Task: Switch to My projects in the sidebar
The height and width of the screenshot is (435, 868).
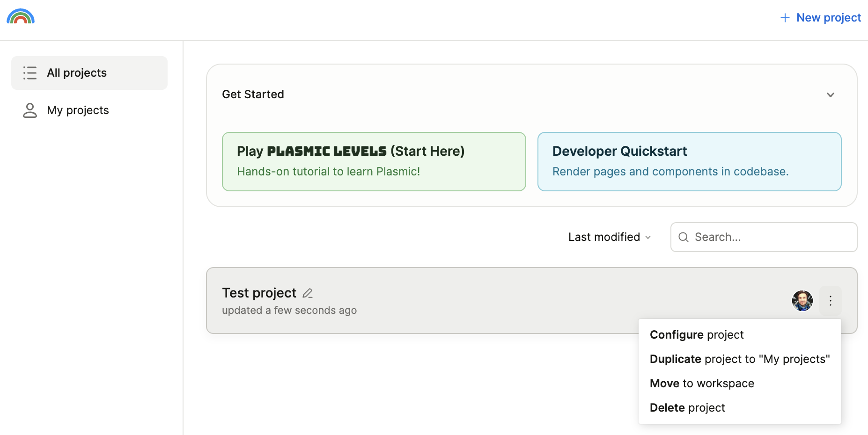Action: click(x=77, y=110)
